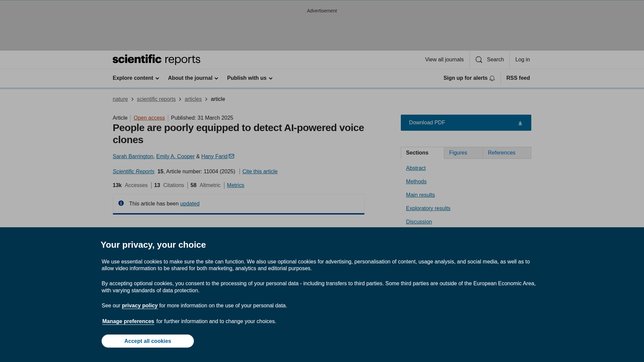Click the Scientific Reports logo
This screenshot has width=644, height=362.
click(x=156, y=59)
